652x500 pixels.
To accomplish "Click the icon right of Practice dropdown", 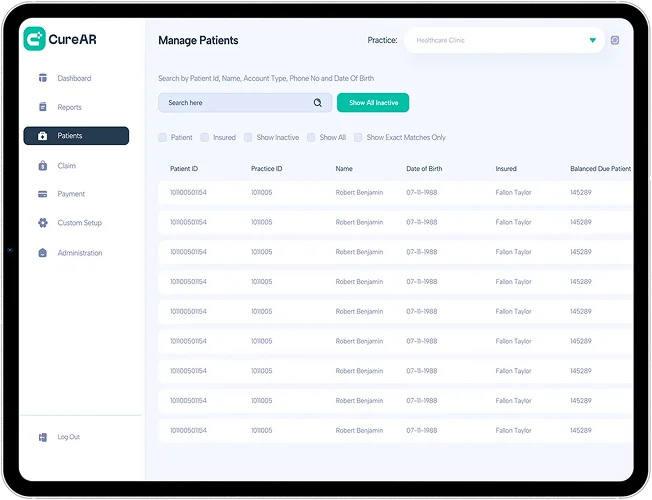I will point(615,40).
